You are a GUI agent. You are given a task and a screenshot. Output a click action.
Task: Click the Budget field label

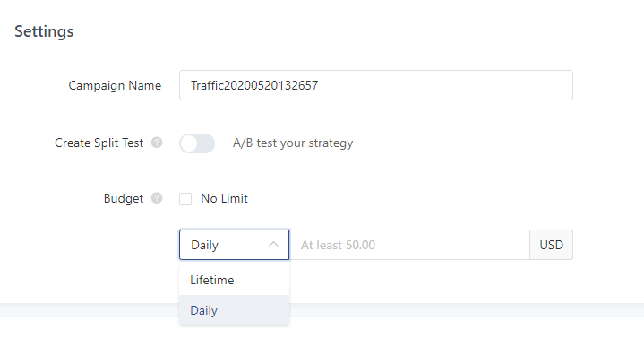(124, 199)
